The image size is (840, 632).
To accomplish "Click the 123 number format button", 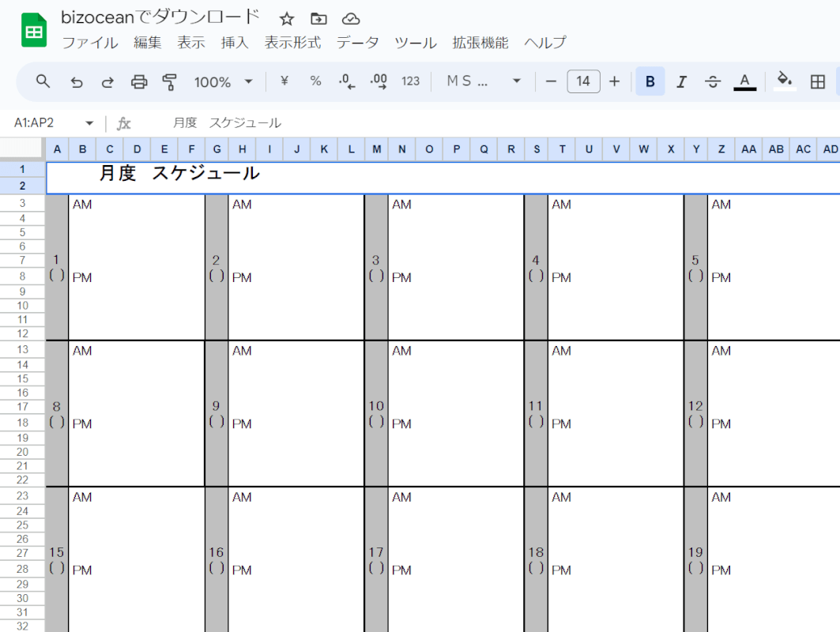I will 410,81.
